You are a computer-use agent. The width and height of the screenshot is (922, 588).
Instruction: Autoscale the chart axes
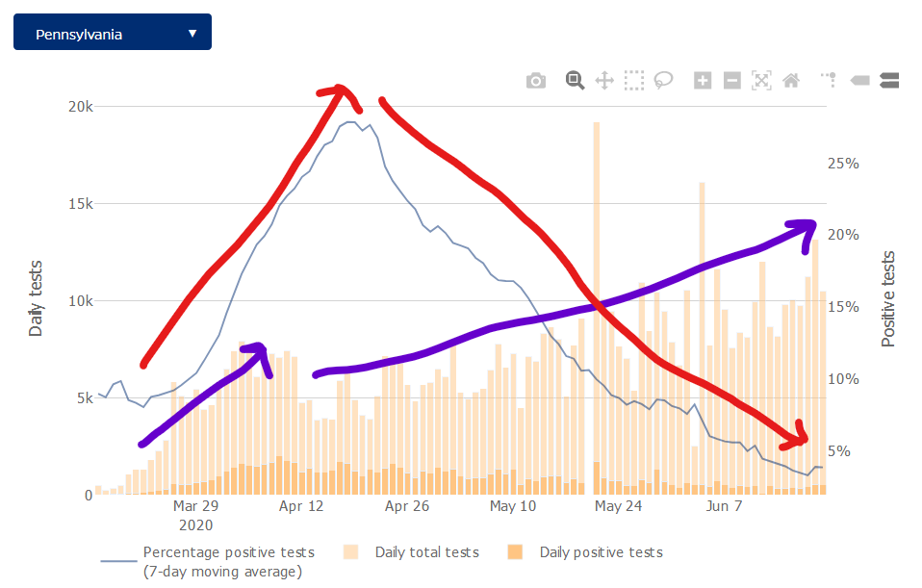pyautogui.click(x=761, y=81)
